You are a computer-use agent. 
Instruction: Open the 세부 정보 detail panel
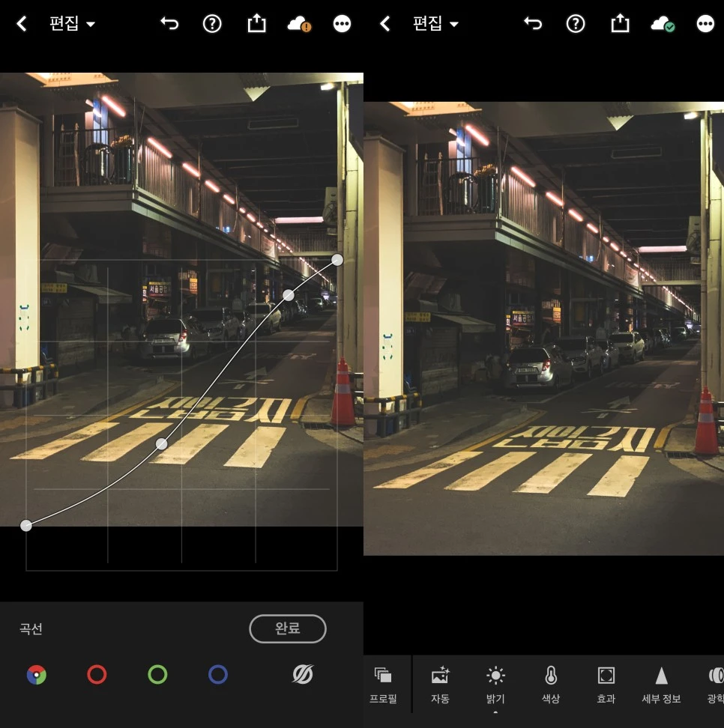tap(661, 685)
